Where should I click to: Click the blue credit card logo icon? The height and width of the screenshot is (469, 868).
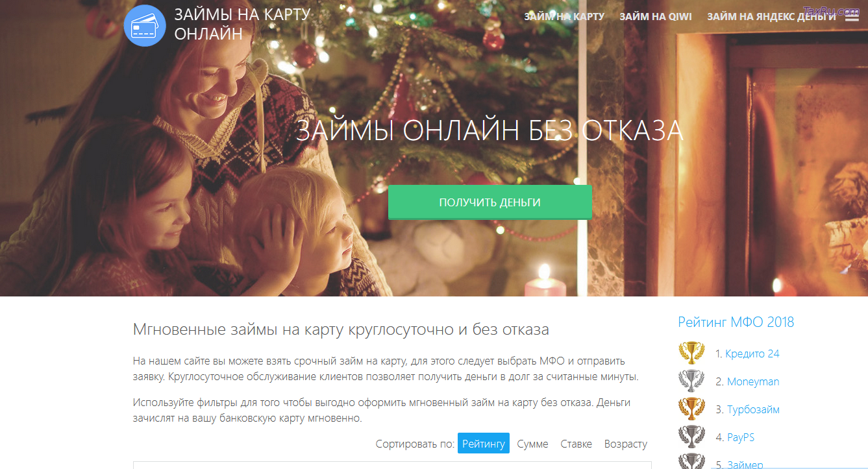click(145, 25)
